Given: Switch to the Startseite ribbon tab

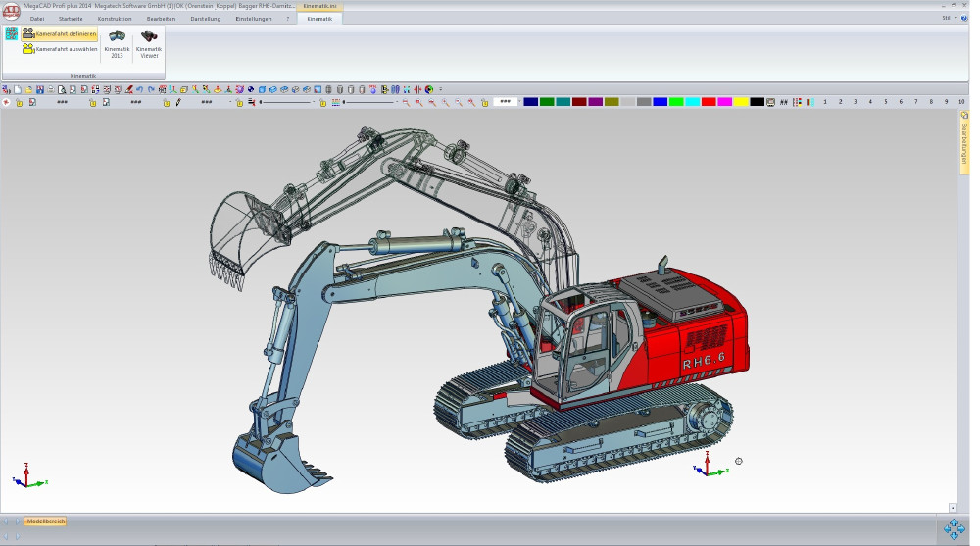Looking at the screenshot, I should click(x=71, y=19).
